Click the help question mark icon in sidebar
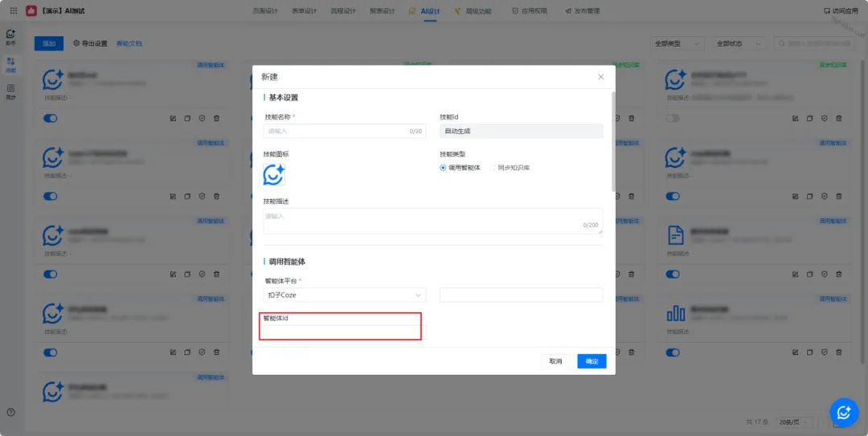The height and width of the screenshot is (436, 868). (x=10, y=412)
